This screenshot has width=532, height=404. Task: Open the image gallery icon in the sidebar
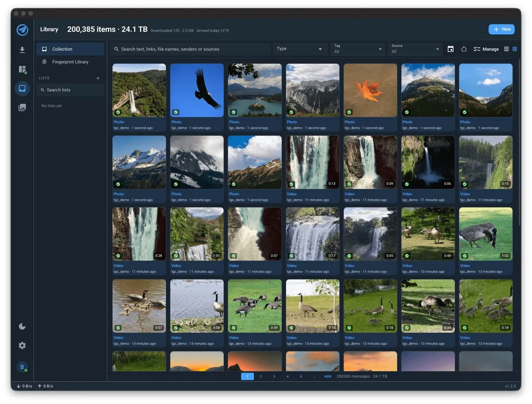[22, 107]
